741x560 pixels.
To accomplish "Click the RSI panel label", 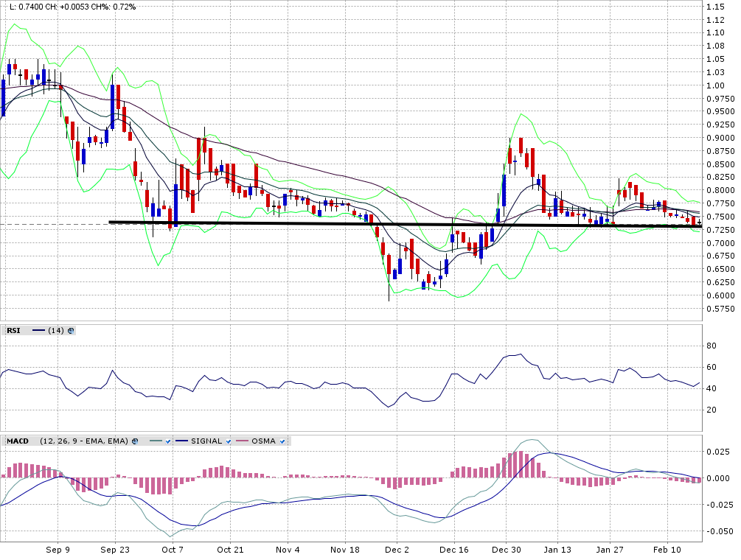I will (13, 331).
